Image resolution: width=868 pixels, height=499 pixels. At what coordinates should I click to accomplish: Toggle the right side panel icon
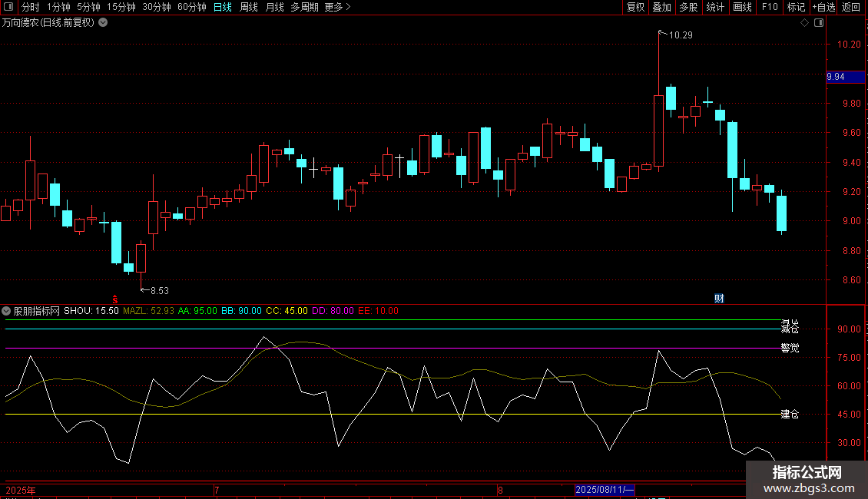(819, 23)
